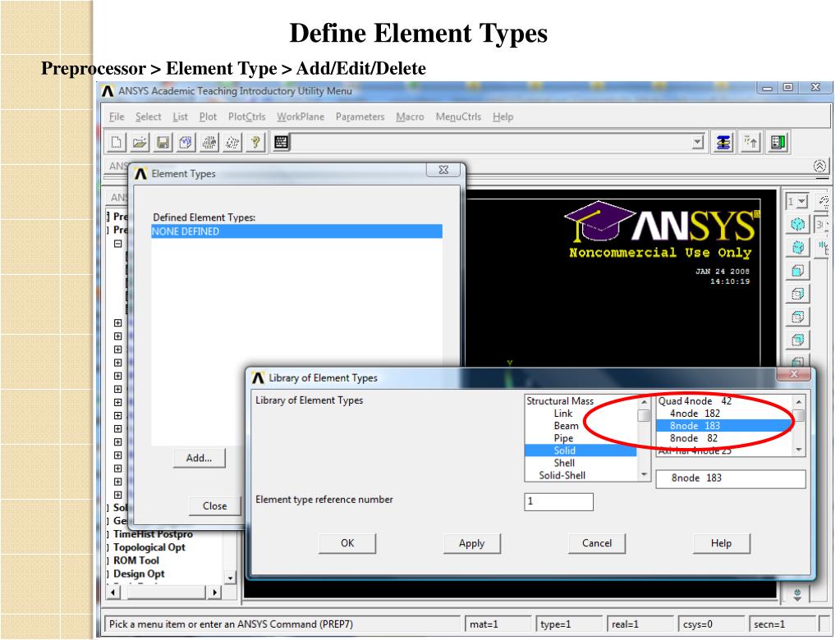
Task: Click the Cancel button
Action: click(x=597, y=543)
